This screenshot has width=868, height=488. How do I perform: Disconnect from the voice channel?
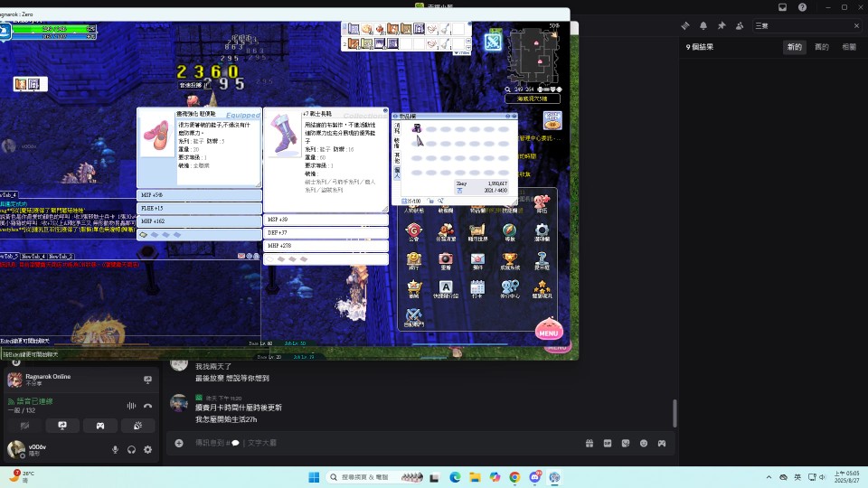tap(147, 406)
